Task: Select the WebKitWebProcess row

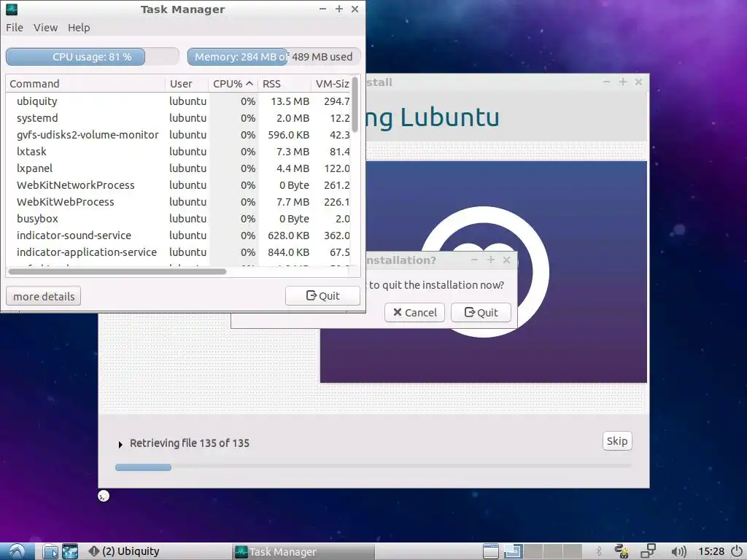Action: [x=179, y=202]
